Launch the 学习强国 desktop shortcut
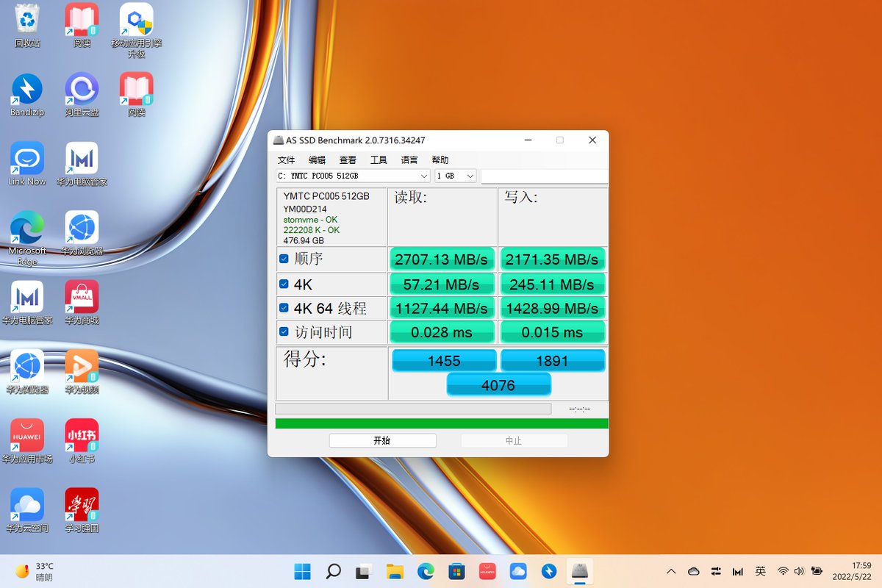882x588 pixels. click(82, 510)
